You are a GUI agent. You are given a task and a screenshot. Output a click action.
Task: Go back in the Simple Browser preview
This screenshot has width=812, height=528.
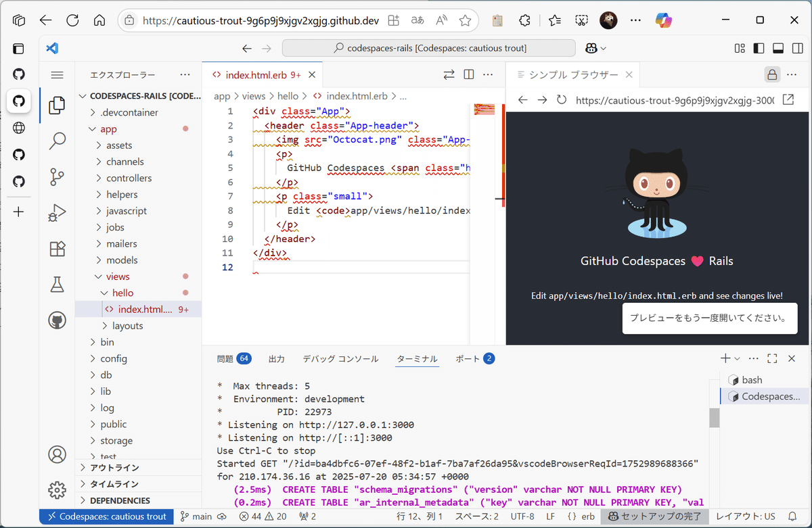[x=522, y=100]
